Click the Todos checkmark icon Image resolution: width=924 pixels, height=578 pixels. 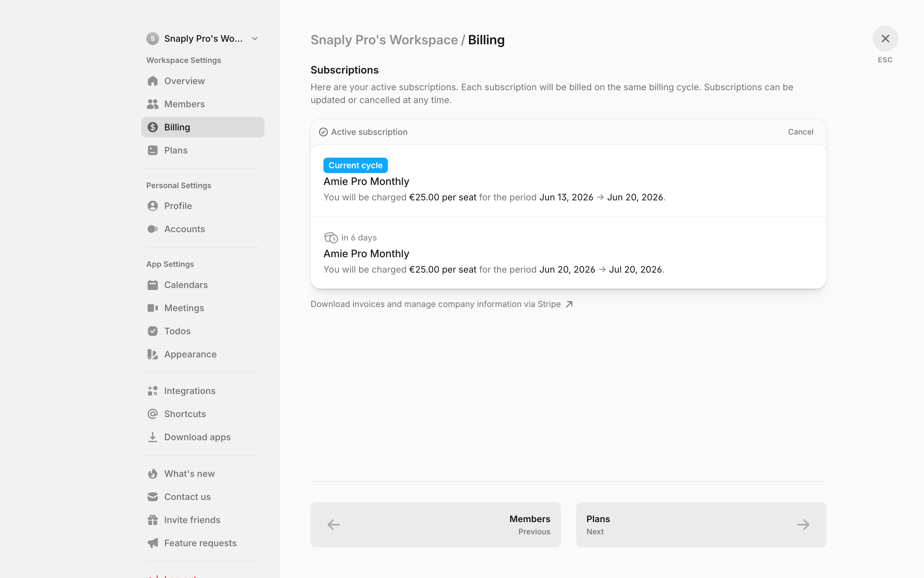[152, 331]
